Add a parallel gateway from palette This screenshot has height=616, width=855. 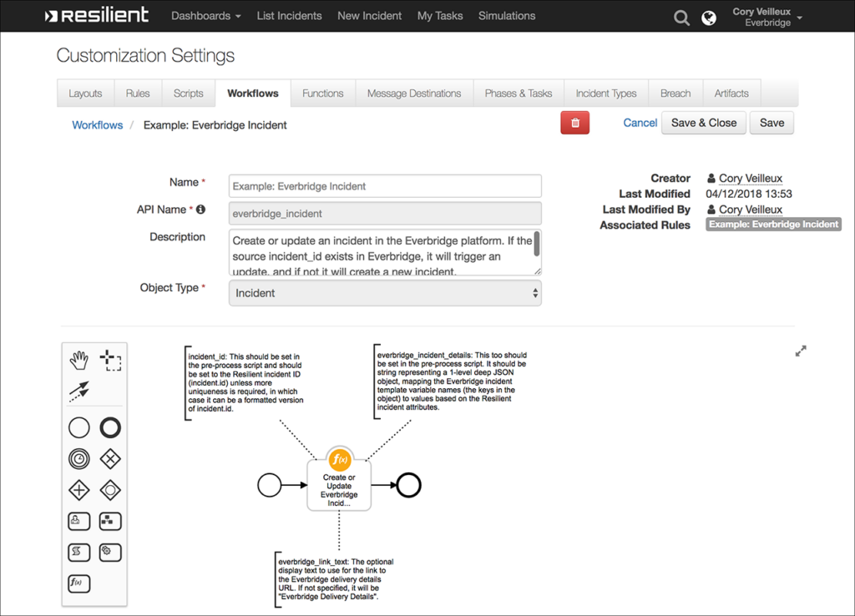point(79,490)
